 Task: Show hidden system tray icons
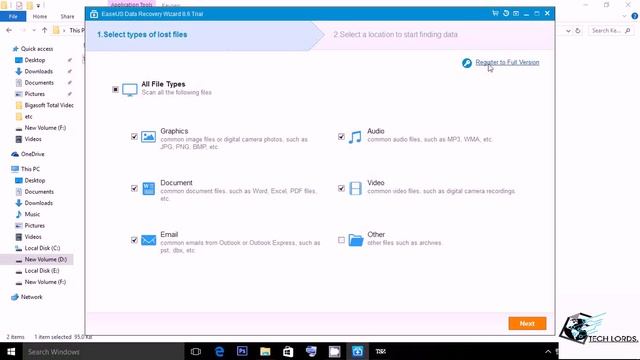point(548,351)
